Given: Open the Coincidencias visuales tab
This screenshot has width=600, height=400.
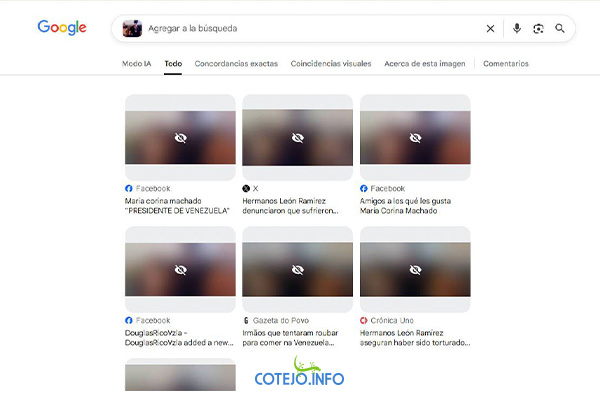Looking at the screenshot, I should click(331, 64).
